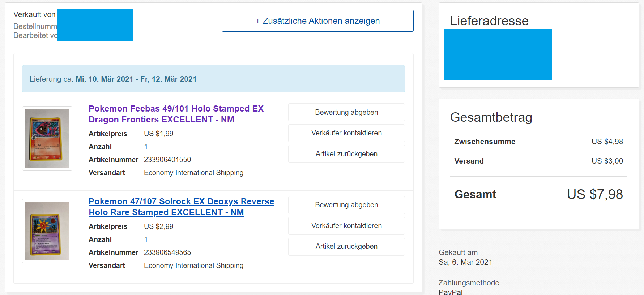Click the Versand cost US $3,00

pos(607,161)
